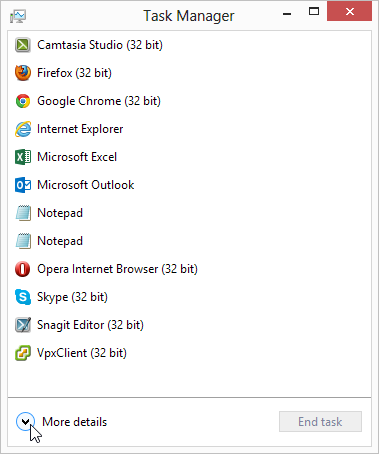This screenshot has height=454, width=379.
Task: Minimize the Task Manager window
Action: 287,14
